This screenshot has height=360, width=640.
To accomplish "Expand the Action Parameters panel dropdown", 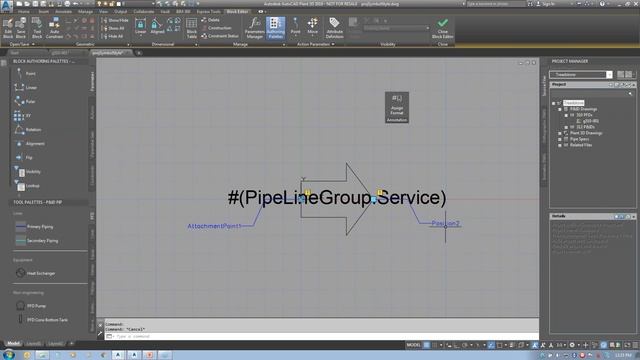I will [x=316, y=44].
